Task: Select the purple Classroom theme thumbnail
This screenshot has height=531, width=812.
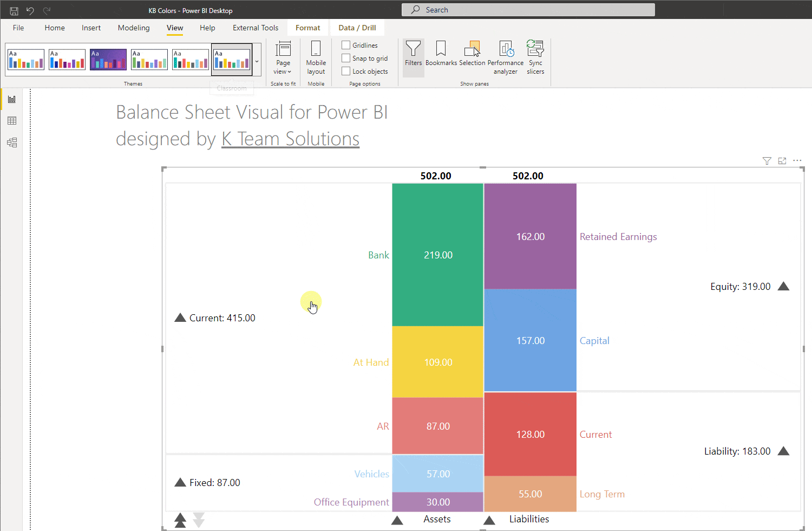Action: click(x=108, y=59)
